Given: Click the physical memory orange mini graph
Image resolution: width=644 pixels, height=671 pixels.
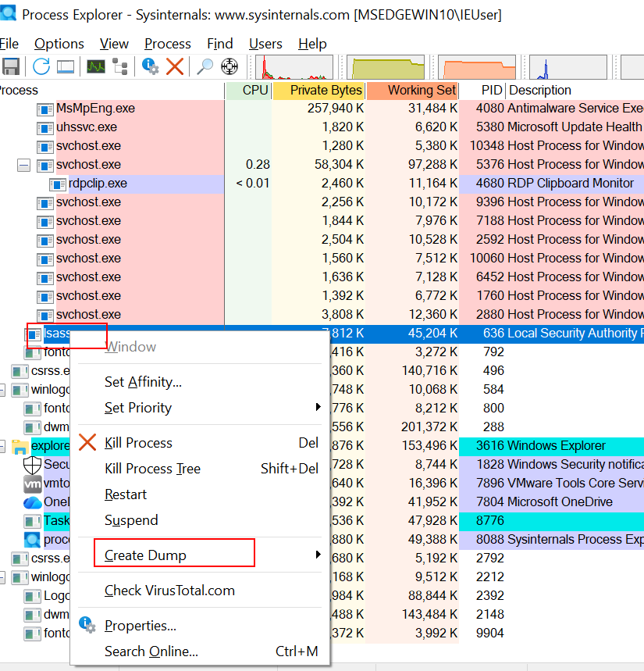Looking at the screenshot, I should [x=477, y=66].
